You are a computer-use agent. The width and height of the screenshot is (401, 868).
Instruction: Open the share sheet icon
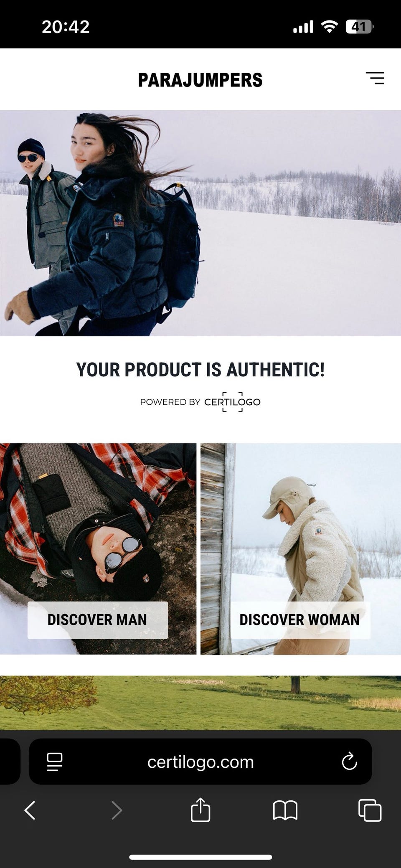tap(200, 810)
